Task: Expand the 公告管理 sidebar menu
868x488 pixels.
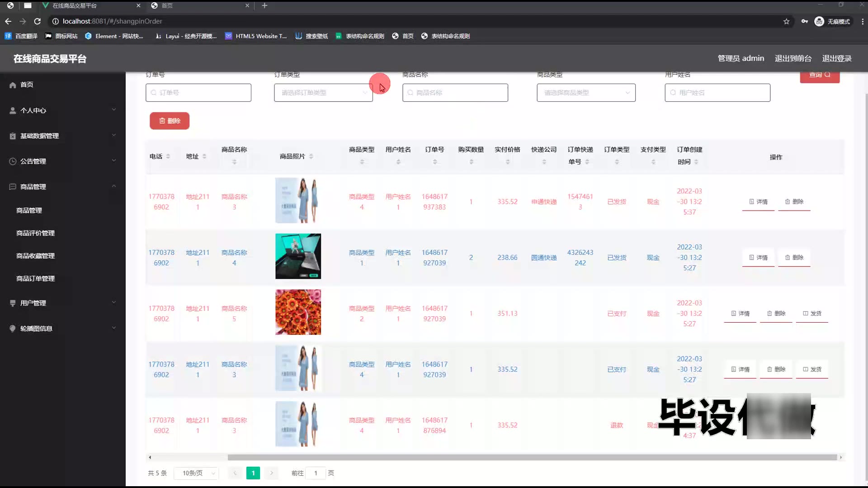Action: 63,161
